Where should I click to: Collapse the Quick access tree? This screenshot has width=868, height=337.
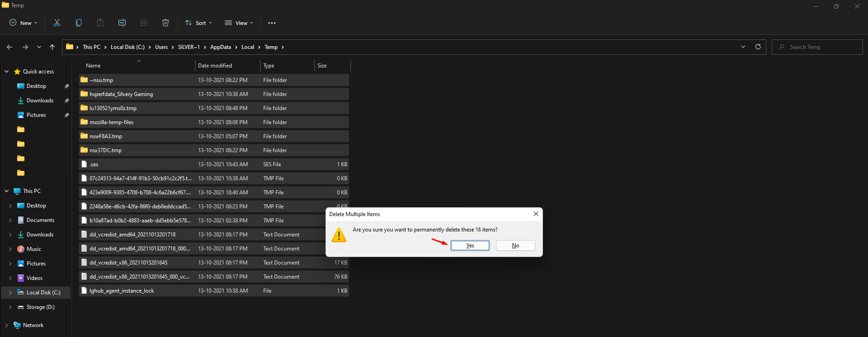click(6, 72)
